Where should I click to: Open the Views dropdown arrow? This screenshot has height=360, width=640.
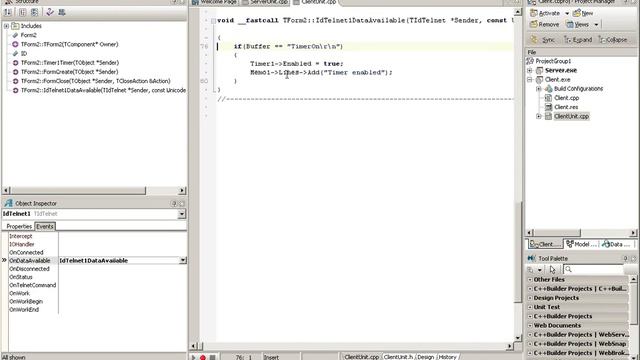click(x=596, y=24)
